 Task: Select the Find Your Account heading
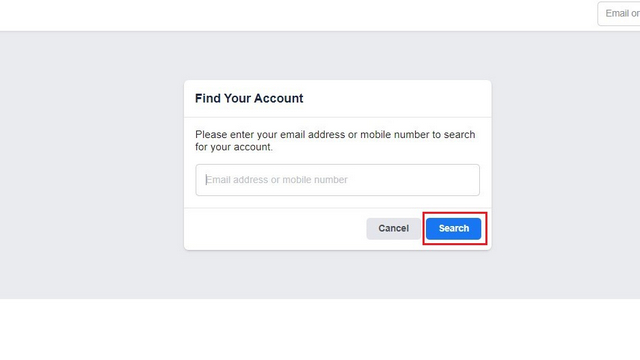tap(249, 98)
